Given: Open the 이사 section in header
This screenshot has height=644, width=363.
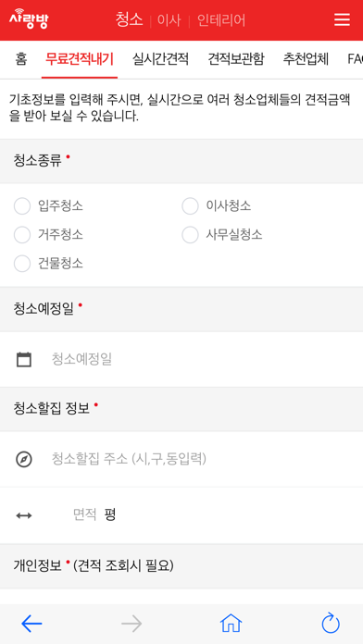Looking at the screenshot, I should pyautogui.click(x=169, y=20).
